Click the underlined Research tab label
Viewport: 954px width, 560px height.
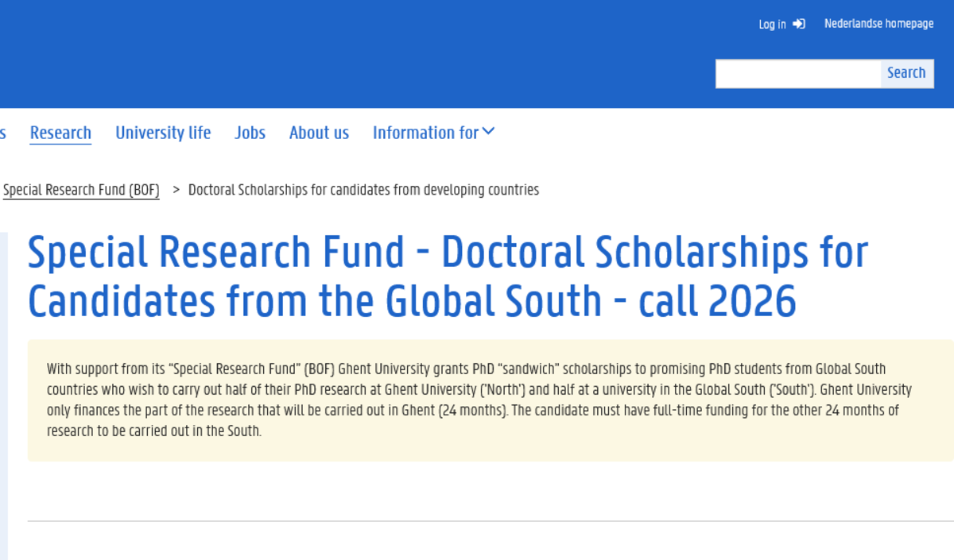(x=60, y=133)
